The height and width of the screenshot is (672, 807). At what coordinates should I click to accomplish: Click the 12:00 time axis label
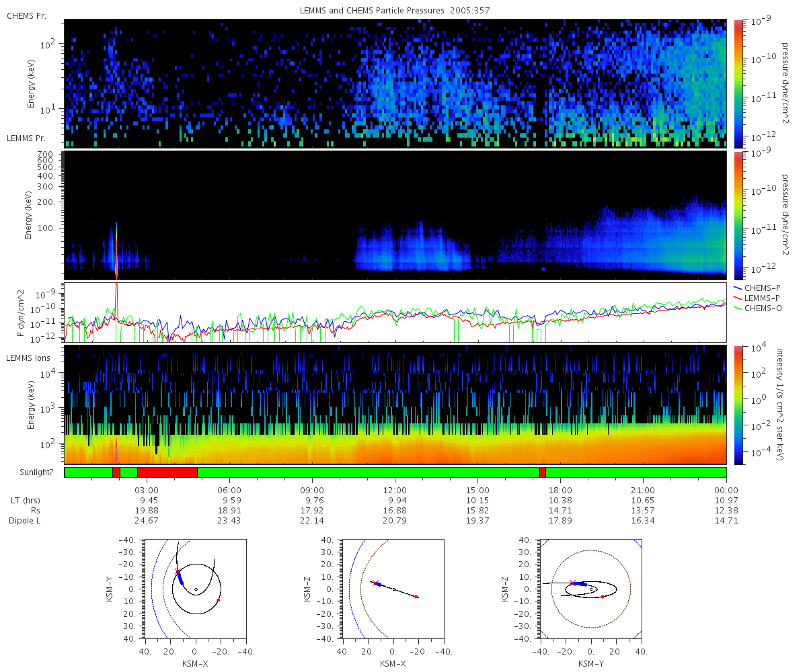(395, 489)
